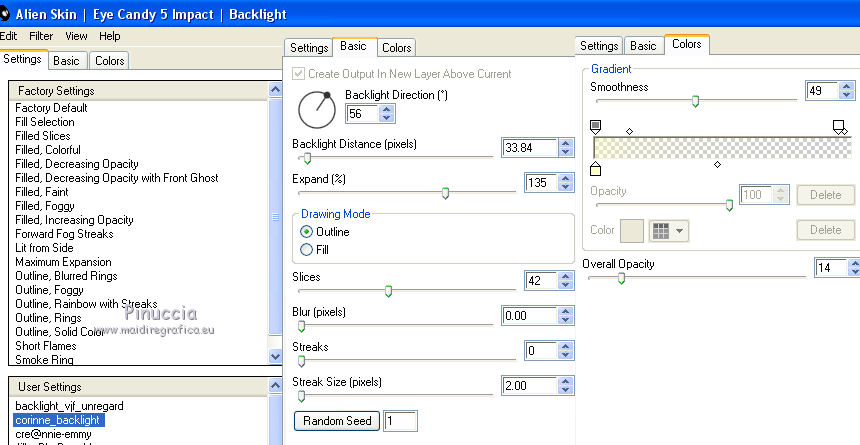Increase Backlight Distance with the up arrow
The height and width of the screenshot is (445, 860).
click(565, 144)
